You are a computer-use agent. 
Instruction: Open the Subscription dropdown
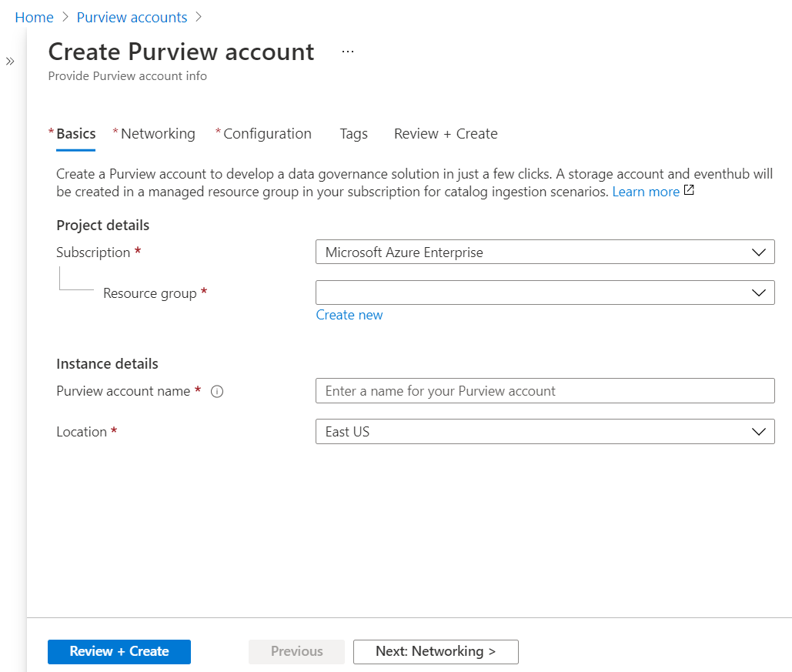point(545,252)
